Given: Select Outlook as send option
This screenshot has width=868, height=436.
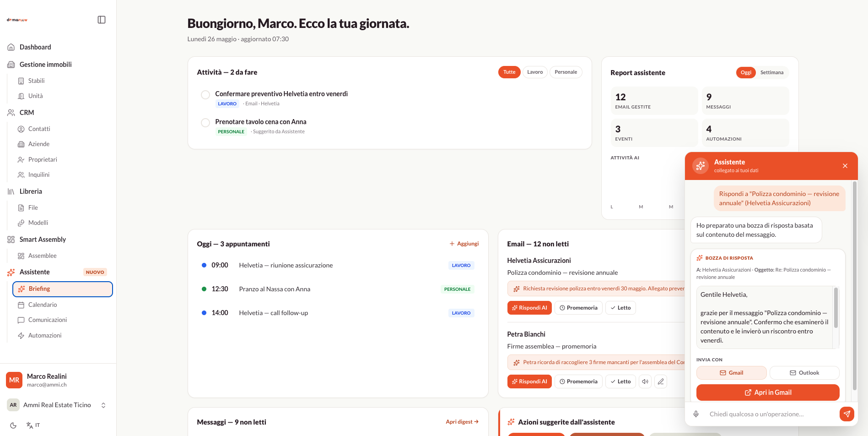Looking at the screenshot, I should pyautogui.click(x=804, y=373).
